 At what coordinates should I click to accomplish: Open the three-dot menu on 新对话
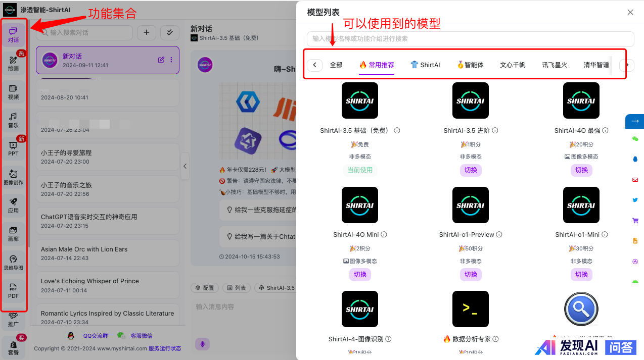coord(171,60)
